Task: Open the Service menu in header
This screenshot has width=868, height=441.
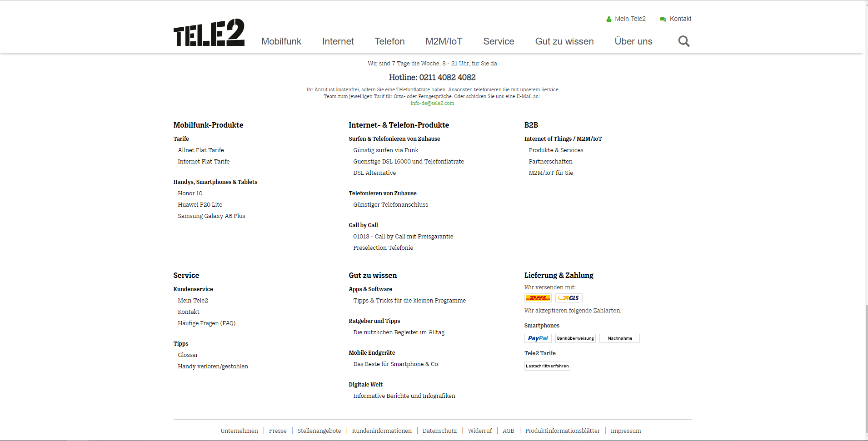Action: click(499, 41)
